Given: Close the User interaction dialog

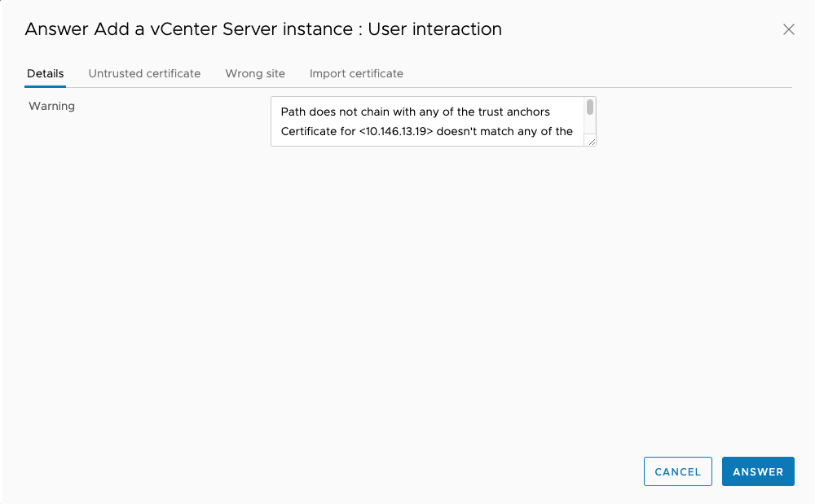Looking at the screenshot, I should coord(788,29).
